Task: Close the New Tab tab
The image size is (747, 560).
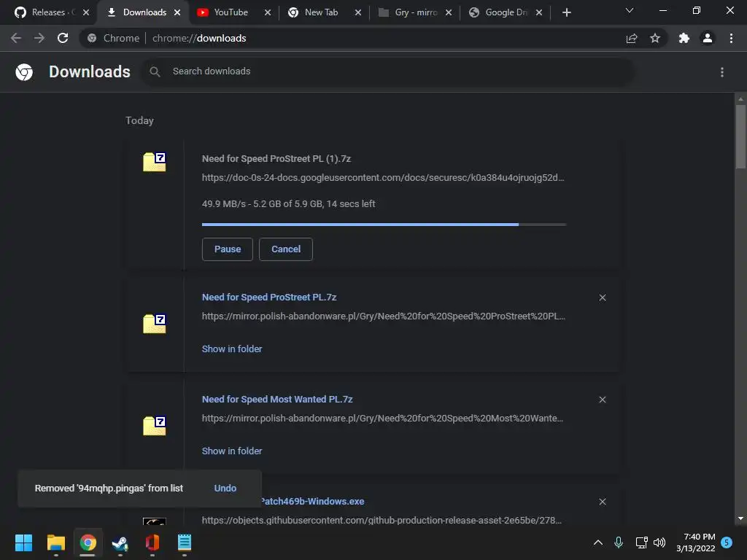Action: click(358, 12)
